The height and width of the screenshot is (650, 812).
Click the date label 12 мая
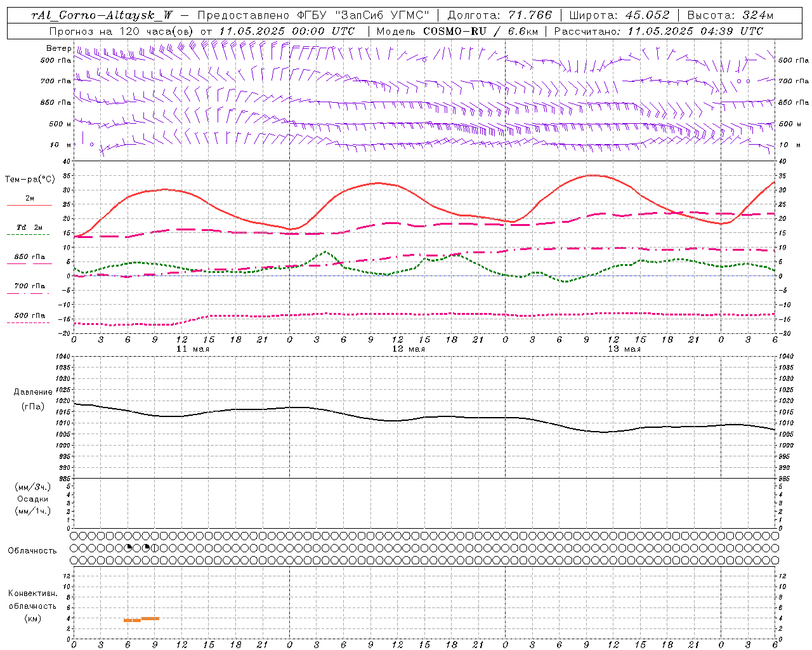408,349
